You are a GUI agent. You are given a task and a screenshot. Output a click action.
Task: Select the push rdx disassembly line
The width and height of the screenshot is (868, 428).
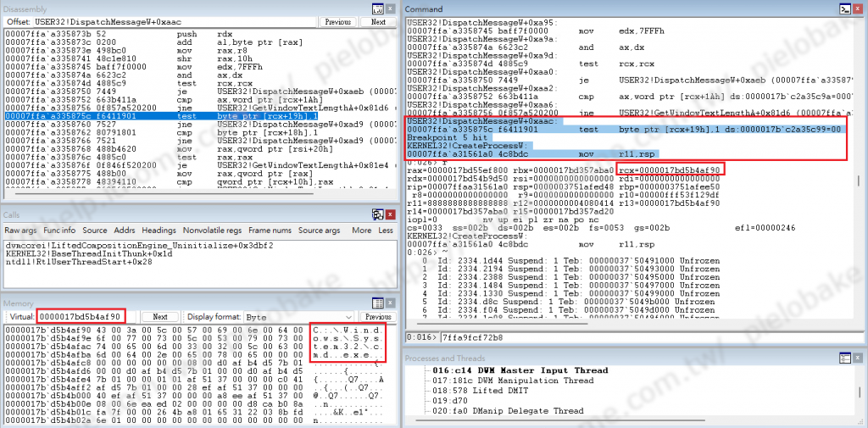pos(200,35)
